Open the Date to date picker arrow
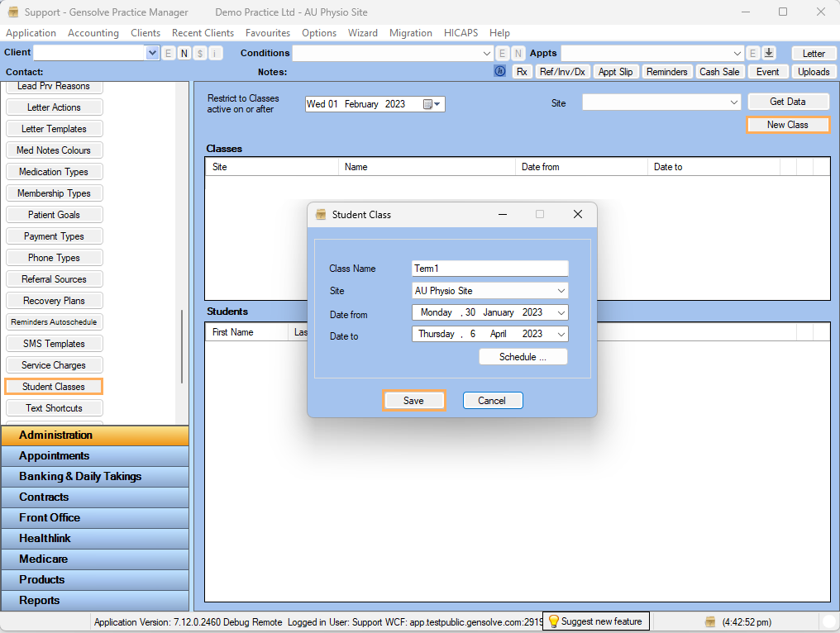 [x=561, y=334]
